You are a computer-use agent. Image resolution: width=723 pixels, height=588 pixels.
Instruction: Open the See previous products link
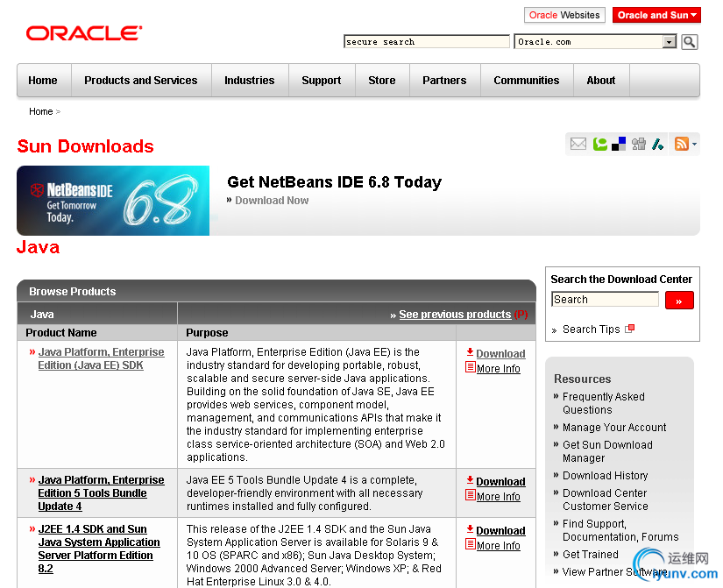[x=455, y=315]
